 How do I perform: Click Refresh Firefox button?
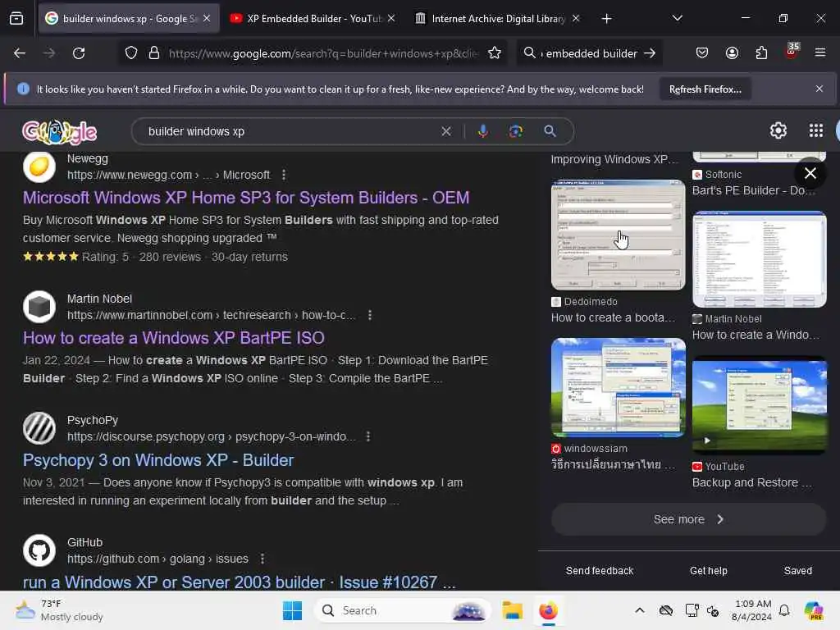(705, 89)
